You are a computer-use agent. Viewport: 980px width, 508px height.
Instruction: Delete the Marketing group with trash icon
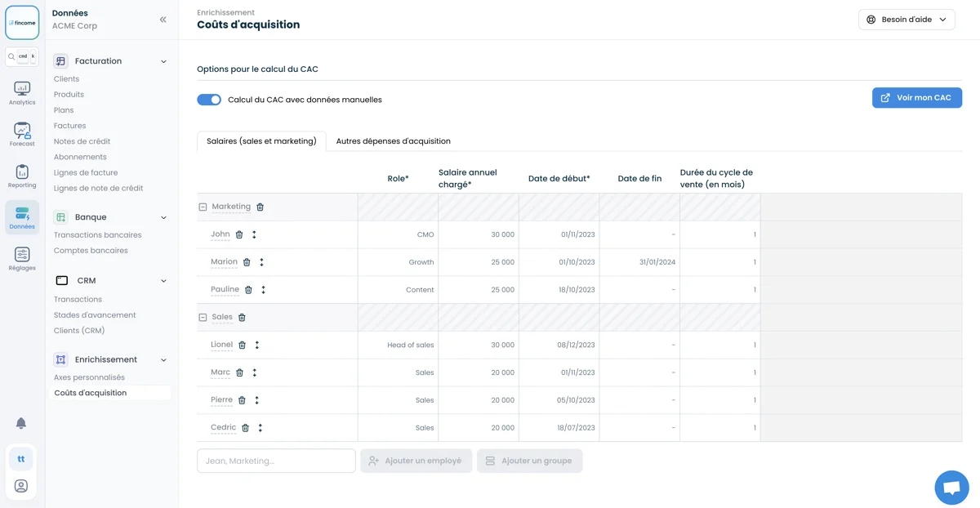coord(261,207)
